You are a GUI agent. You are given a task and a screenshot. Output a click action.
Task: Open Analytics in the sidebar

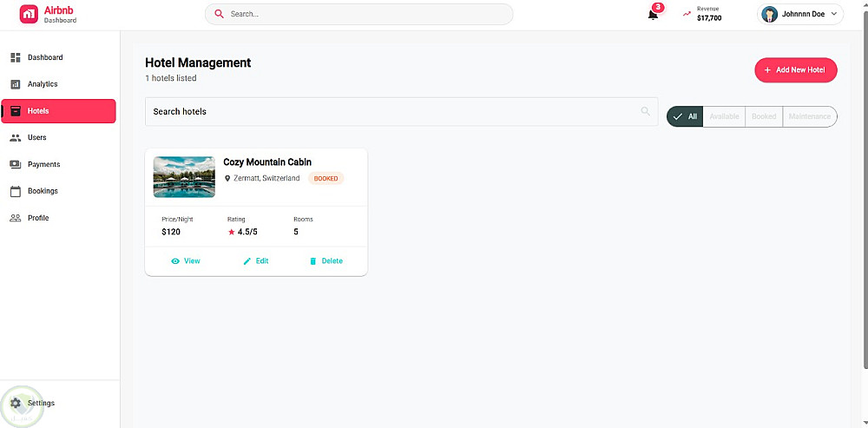(42, 84)
